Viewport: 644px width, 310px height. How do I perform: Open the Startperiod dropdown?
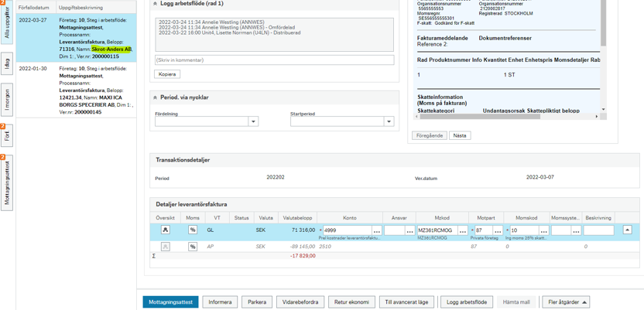pos(389,121)
